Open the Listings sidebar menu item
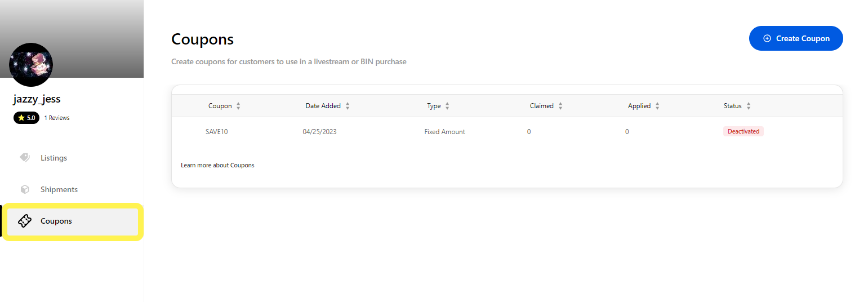Viewport: 868px width, 302px height. tap(54, 158)
